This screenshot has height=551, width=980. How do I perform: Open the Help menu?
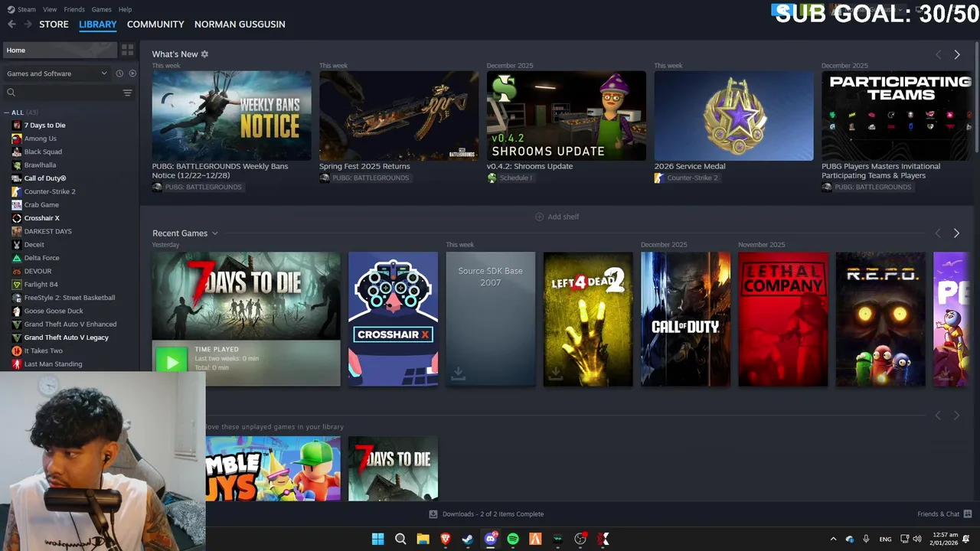click(x=125, y=9)
